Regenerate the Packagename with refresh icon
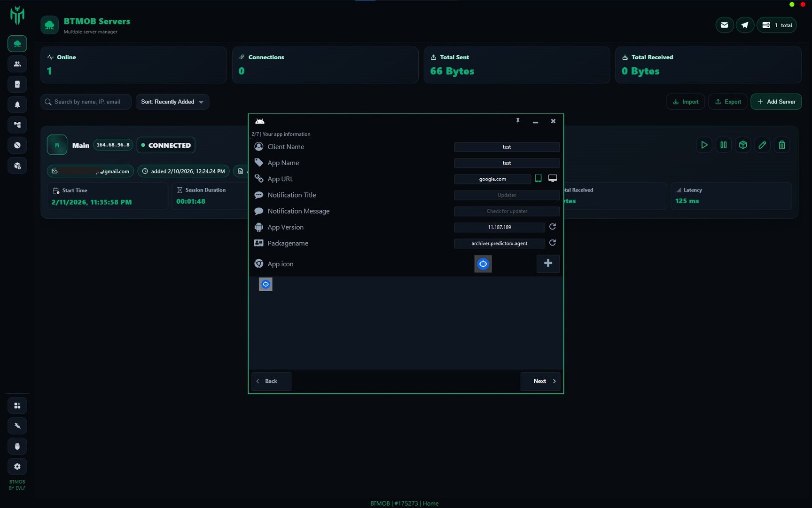The height and width of the screenshot is (508, 812). point(553,243)
